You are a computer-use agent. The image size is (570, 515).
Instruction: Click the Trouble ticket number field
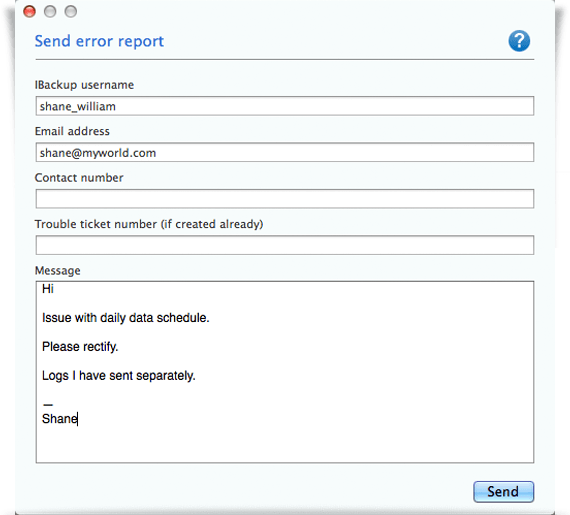pos(285,245)
